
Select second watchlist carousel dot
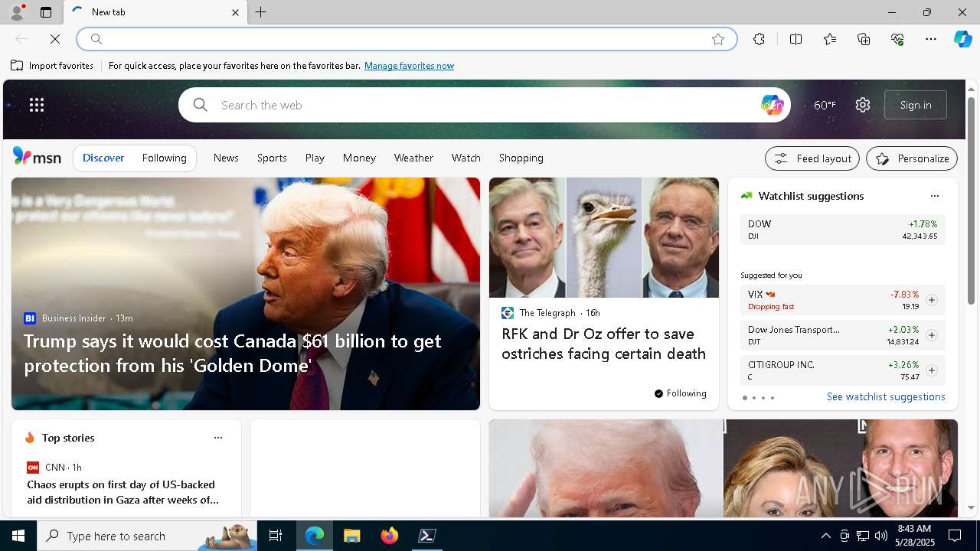(753, 398)
